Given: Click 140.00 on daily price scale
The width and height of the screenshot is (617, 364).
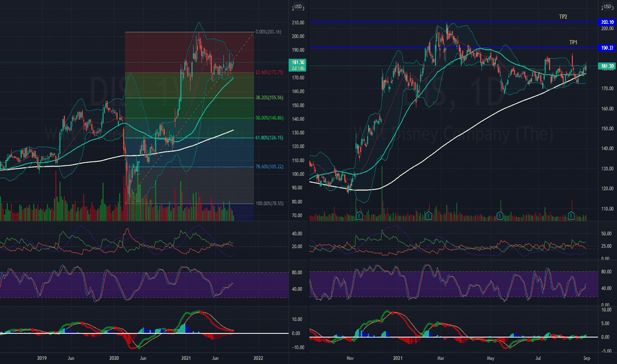Looking at the screenshot, I should 607,148.
